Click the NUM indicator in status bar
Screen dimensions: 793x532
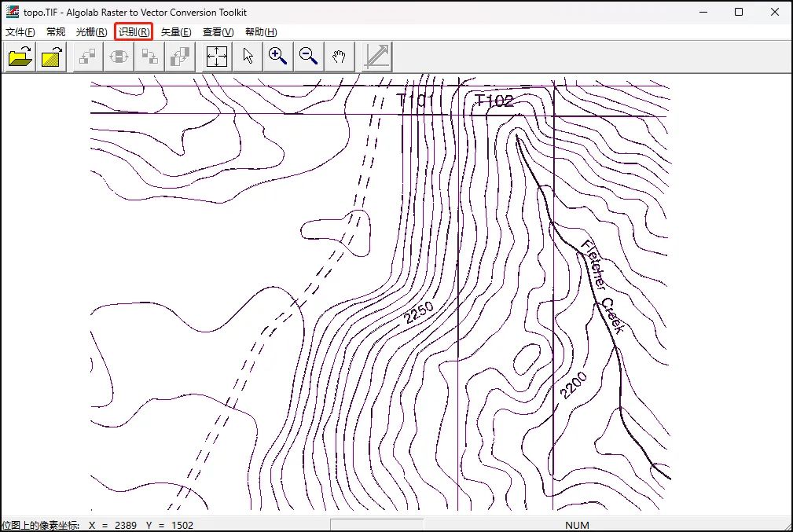[x=577, y=525]
